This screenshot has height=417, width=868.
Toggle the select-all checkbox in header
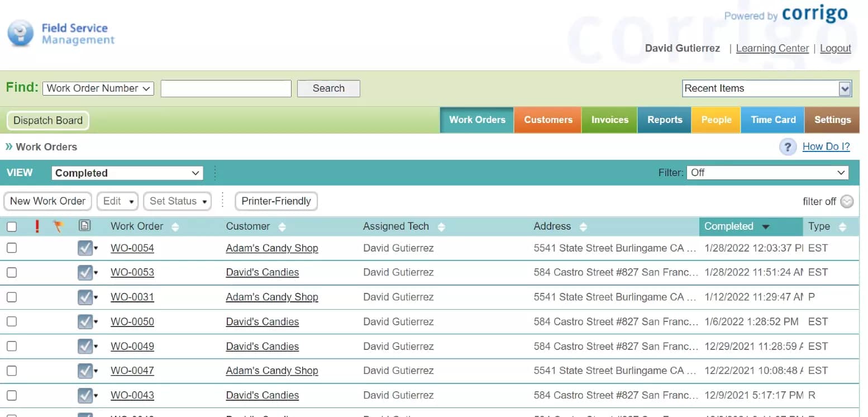pyautogui.click(x=12, y=227)
